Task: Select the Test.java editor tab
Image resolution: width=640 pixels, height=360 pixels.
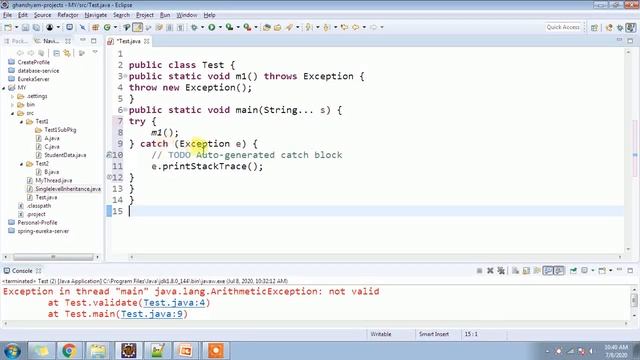Action: (128, 41)
